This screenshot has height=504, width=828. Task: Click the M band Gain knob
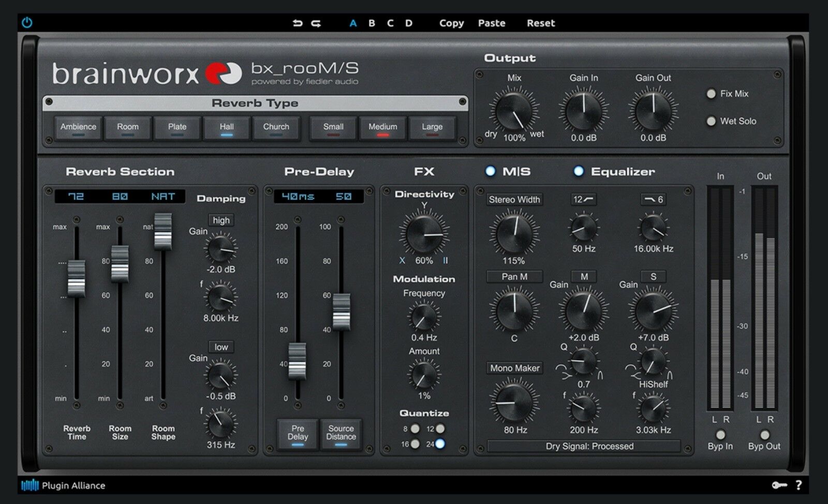coord(584,312)
